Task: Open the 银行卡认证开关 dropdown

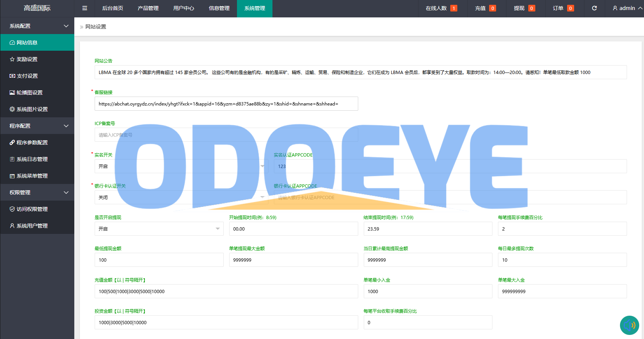Action: 181,198
